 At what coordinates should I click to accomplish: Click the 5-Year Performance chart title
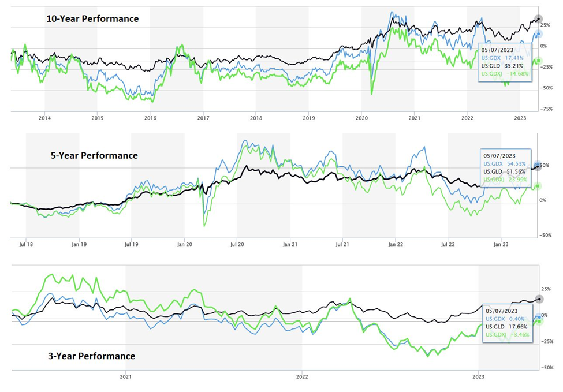tap(92, 155)
